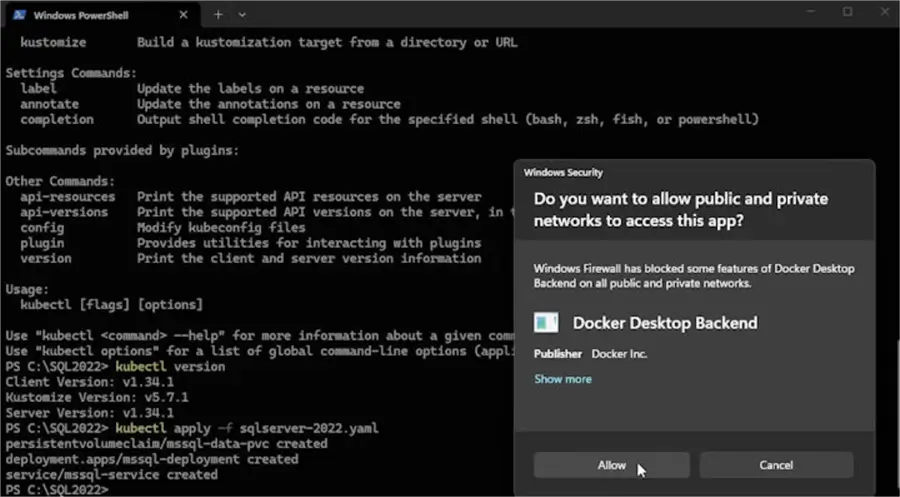Open the new tab profile dropdown arrow
This screenshot has height=497, width=900.
point(242,15)
